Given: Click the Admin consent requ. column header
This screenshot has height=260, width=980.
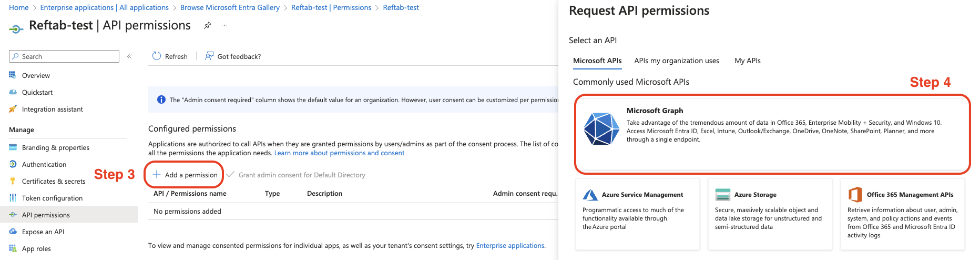Looking at the screenshot, I should pyautogui.click(x=525, y=193).
